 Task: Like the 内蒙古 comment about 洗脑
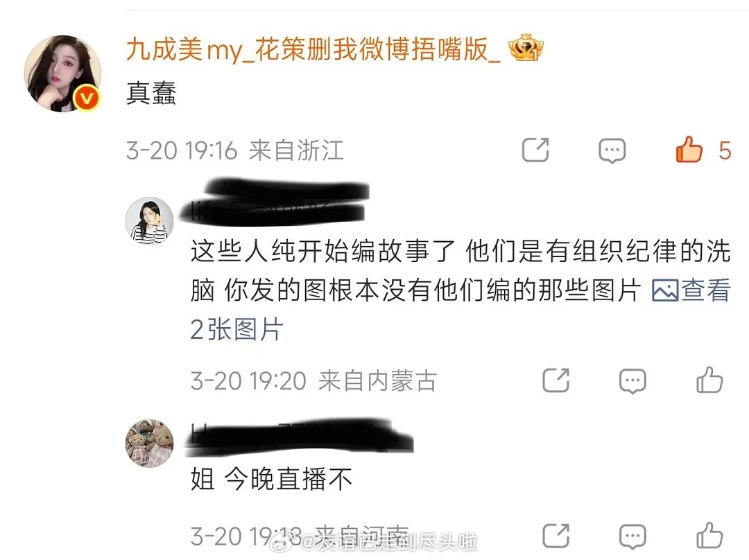[709, 380]
